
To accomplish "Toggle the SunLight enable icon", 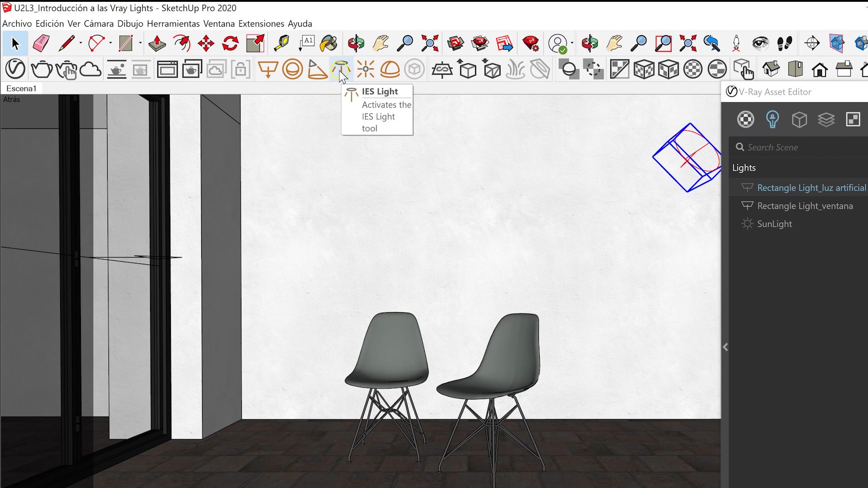I will pyautogui.click(x=747, y=224).
